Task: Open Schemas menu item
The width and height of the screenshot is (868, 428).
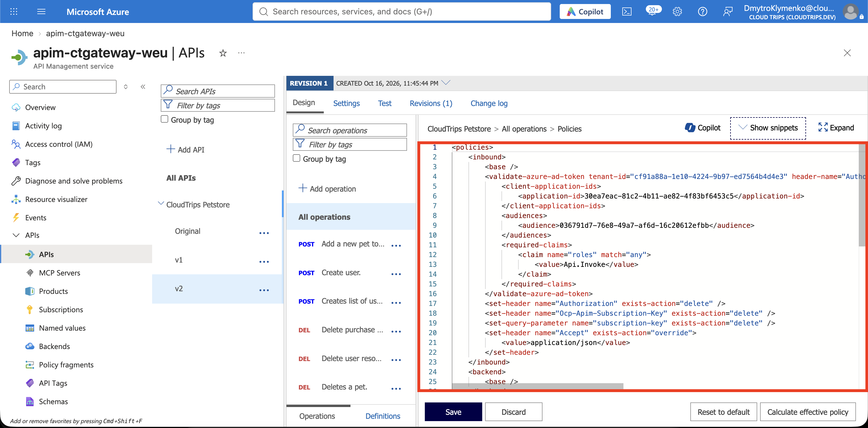Action: [53, 401]
